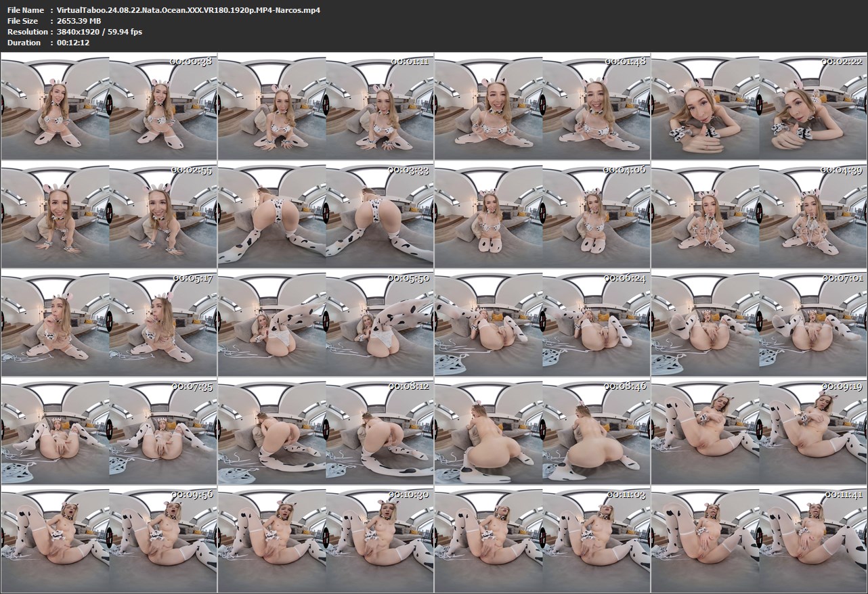
Task: Pick the frame stamped 00:04:39
Action: [x=759, y=214]
